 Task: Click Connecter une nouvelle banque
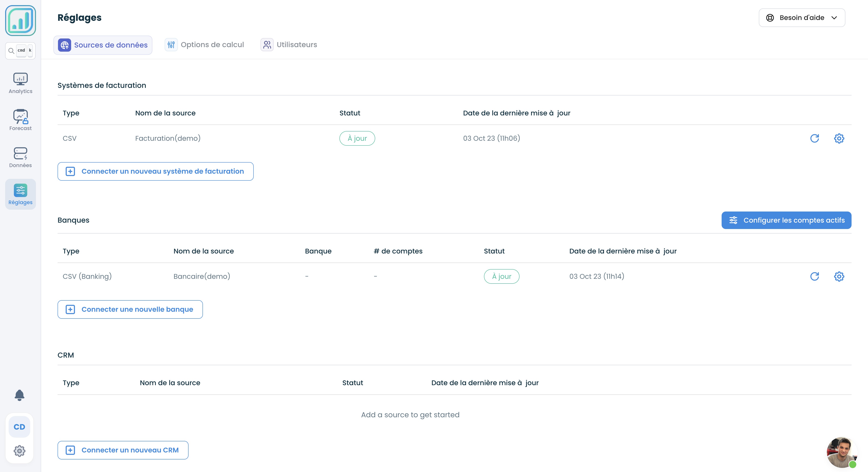pyautogui.click(x=130, y=309)
